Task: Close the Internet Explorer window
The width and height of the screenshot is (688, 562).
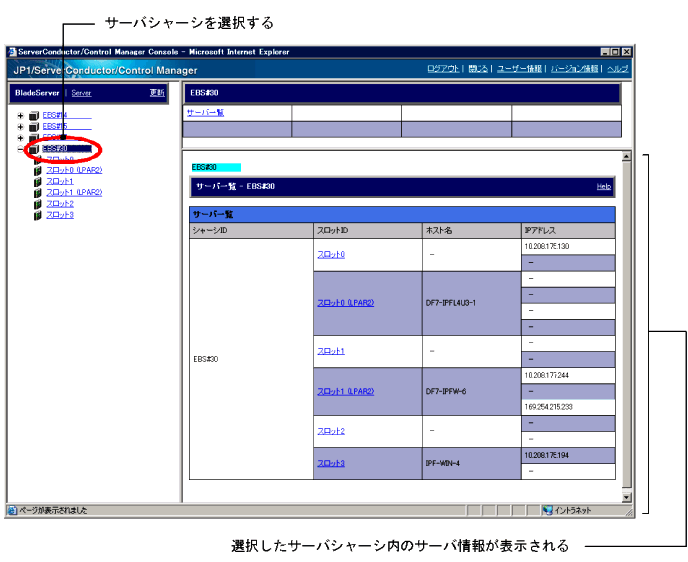Action: point(627,52)
